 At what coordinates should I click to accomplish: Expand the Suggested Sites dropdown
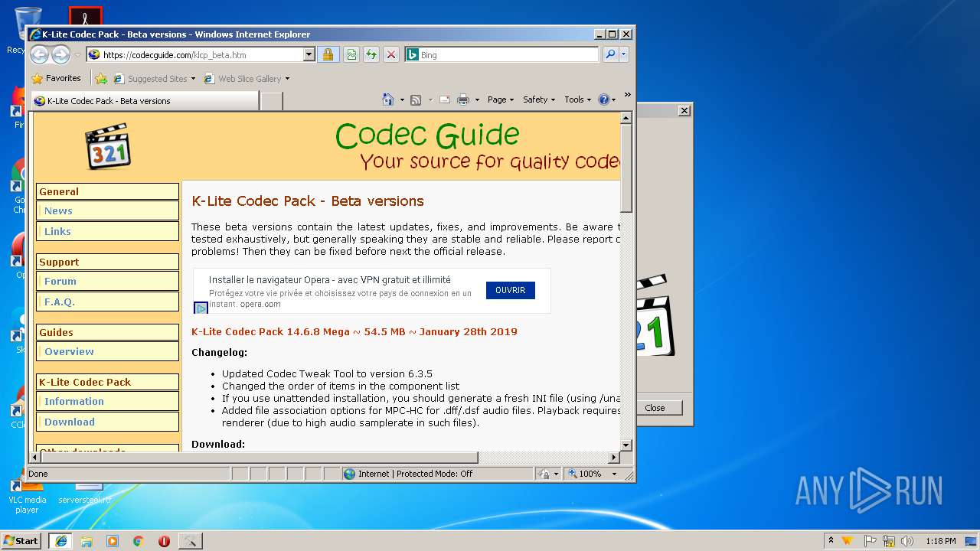[x=193, y=79]
